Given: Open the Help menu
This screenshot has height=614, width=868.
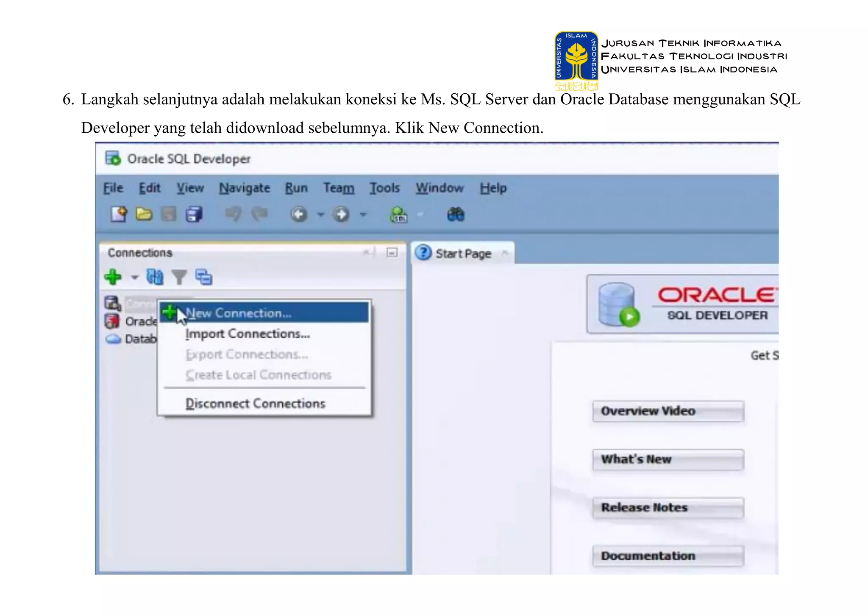Looking at the screenshot, I should click(493, 187).
